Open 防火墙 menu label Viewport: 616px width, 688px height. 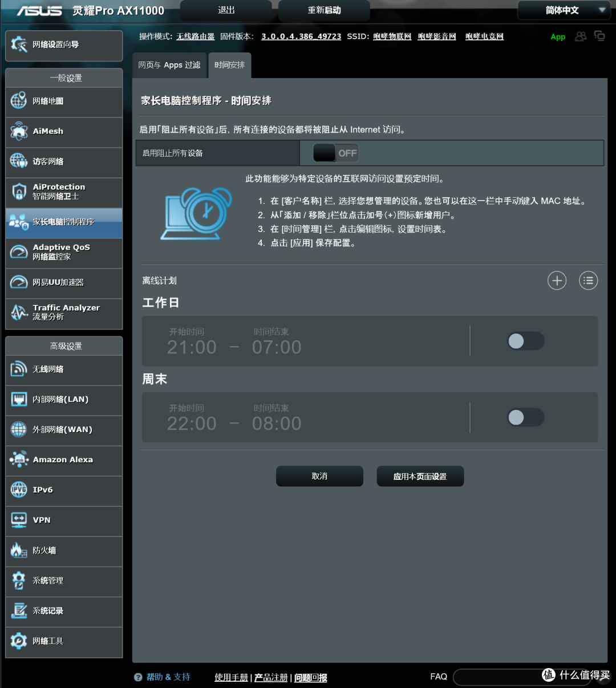(44, 550)
